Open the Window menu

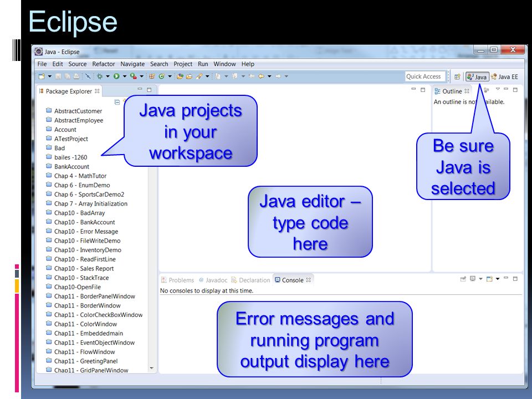[224, 64]
